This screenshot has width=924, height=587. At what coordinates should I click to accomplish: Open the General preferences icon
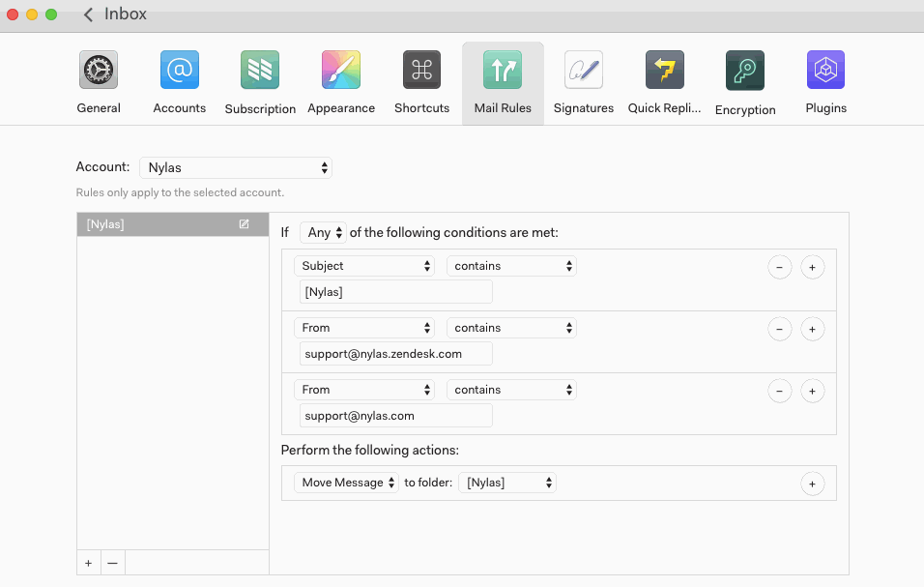click(x=99, y=71)
